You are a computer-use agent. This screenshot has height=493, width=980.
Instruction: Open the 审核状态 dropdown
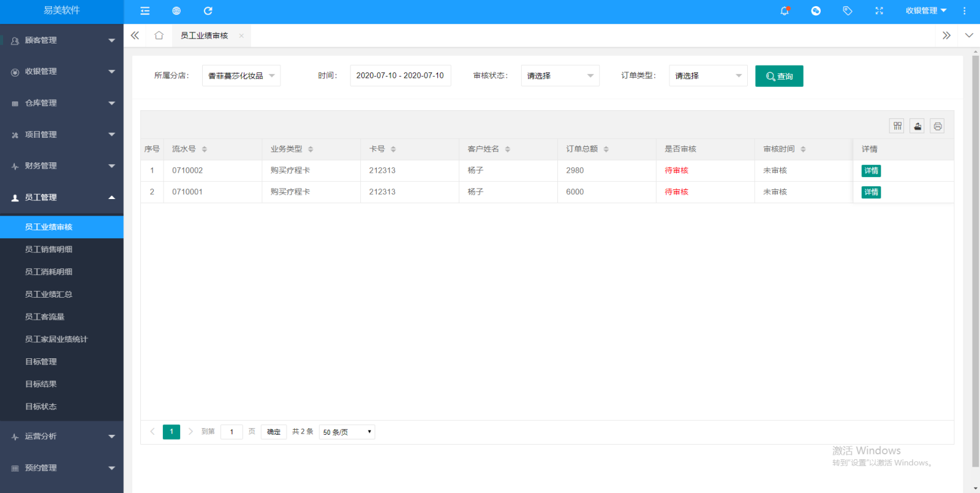pos(560,76)
